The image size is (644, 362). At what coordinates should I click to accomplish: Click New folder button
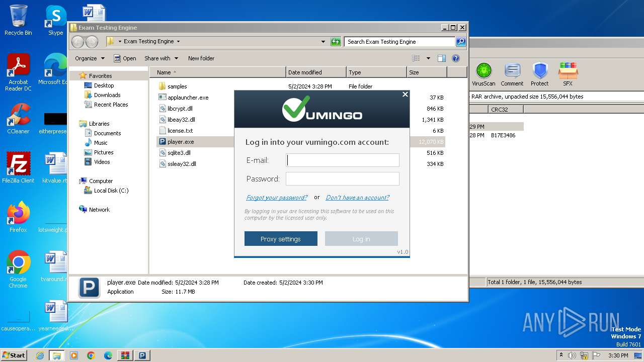(201, 58)
